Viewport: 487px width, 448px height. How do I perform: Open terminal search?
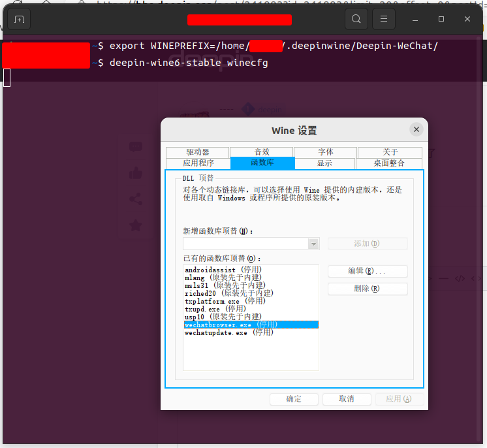coord(356,19)
